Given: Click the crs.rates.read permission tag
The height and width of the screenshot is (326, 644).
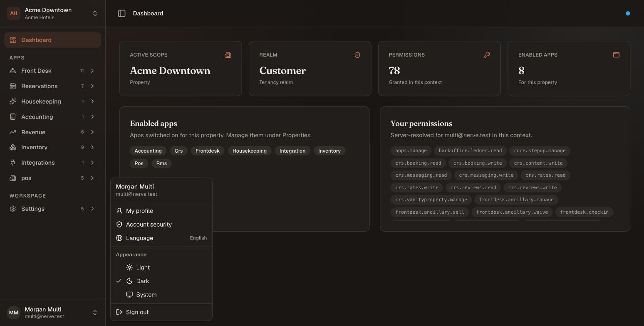Looking at the screenshot, I should [545, 175].
